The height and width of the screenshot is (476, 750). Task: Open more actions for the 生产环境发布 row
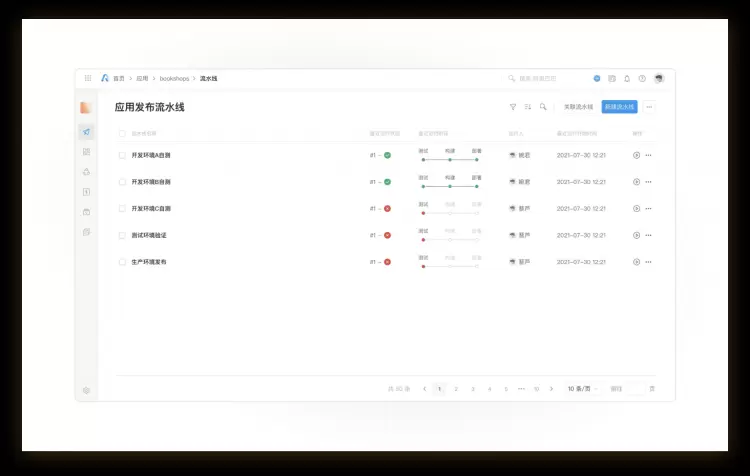(648, 262)
